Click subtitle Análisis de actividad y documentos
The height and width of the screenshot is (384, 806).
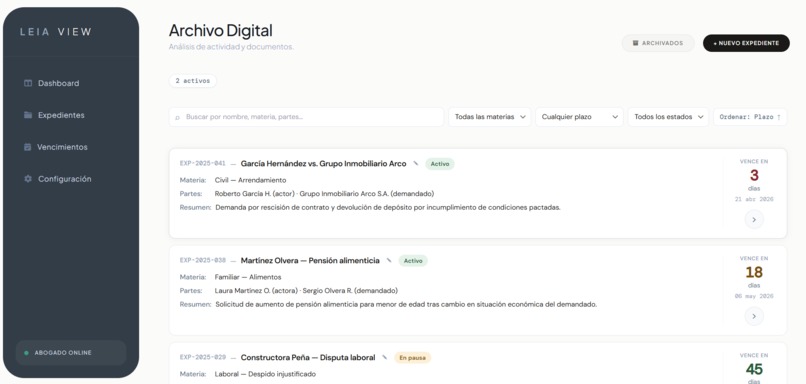(231, 47)
